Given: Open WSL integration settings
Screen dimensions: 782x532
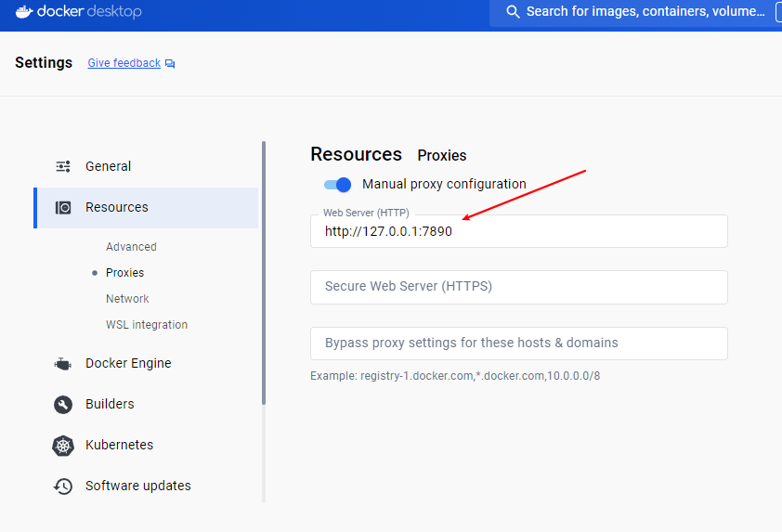Looking at the screenshot, I should (x=147, y=325).
